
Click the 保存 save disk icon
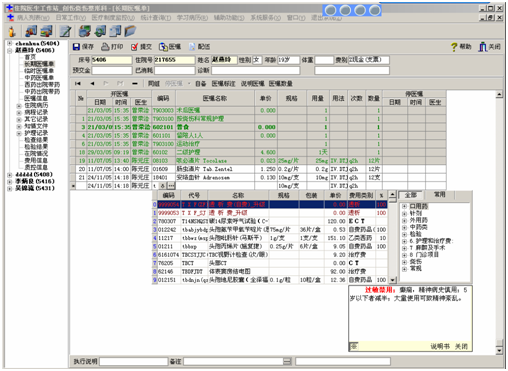76,47
